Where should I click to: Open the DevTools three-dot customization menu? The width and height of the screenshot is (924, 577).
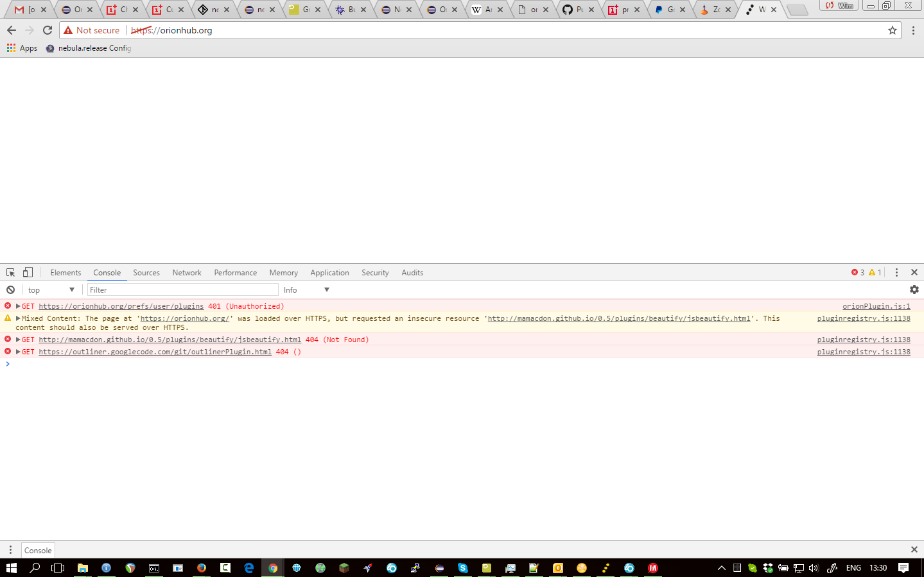[896, 272]
